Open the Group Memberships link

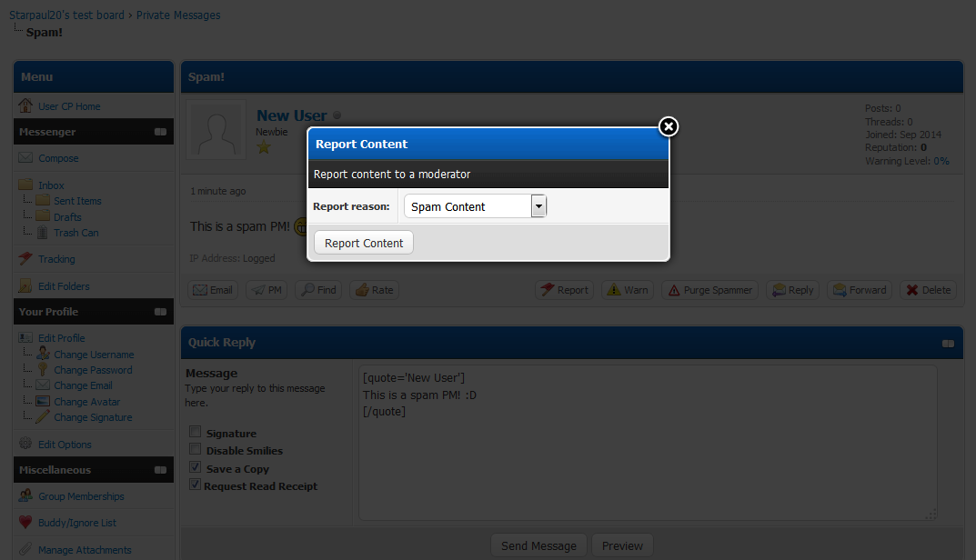(x=81, y=496)
